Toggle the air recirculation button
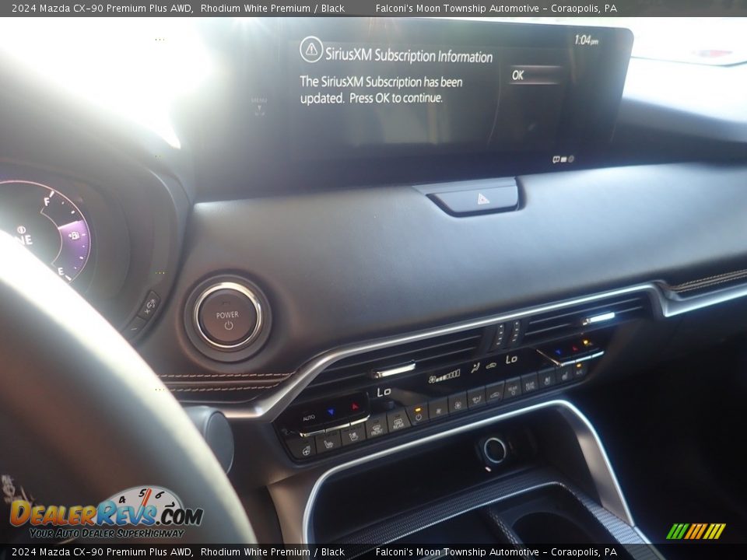This screenshot has height=560, width=747. tap(495, 393)
